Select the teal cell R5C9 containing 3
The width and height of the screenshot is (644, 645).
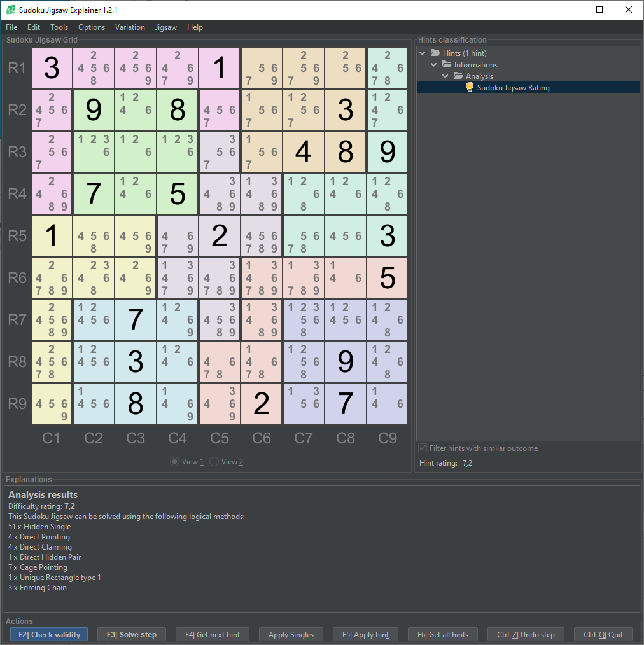click(x=387, y=236)
